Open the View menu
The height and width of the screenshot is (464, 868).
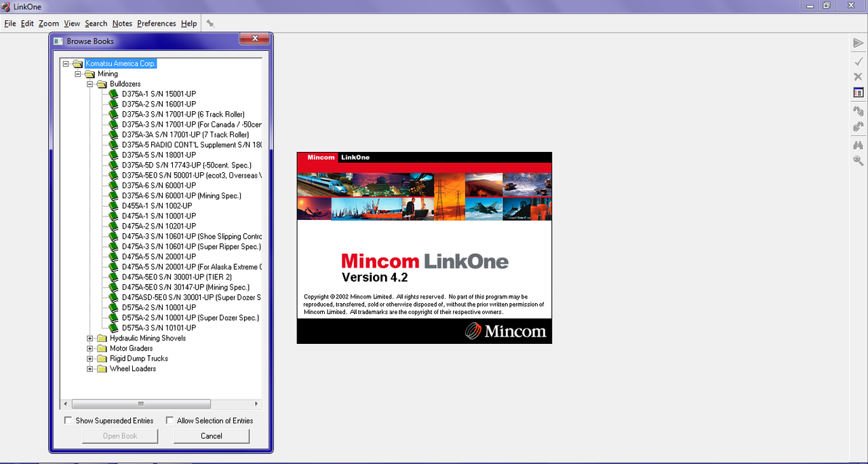coord(72,23)
